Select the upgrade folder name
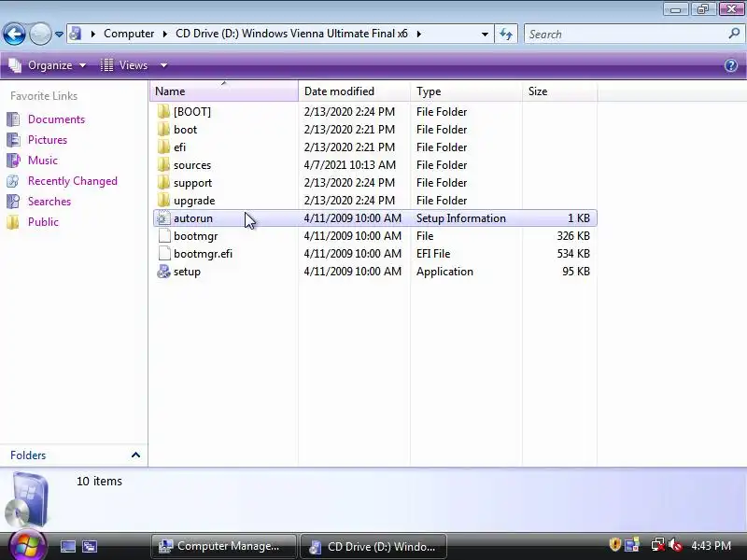This screenshot has width=747, height=560. pyautogui.click(x=194, y=201)
